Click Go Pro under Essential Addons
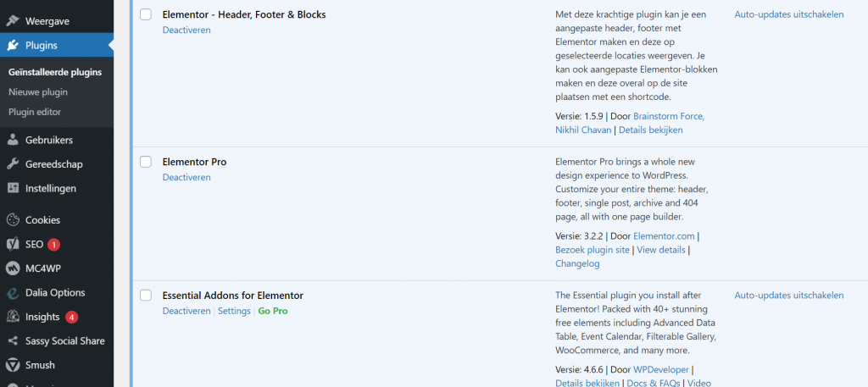Viewport: 868px width, 387px height. pos(273,311)
